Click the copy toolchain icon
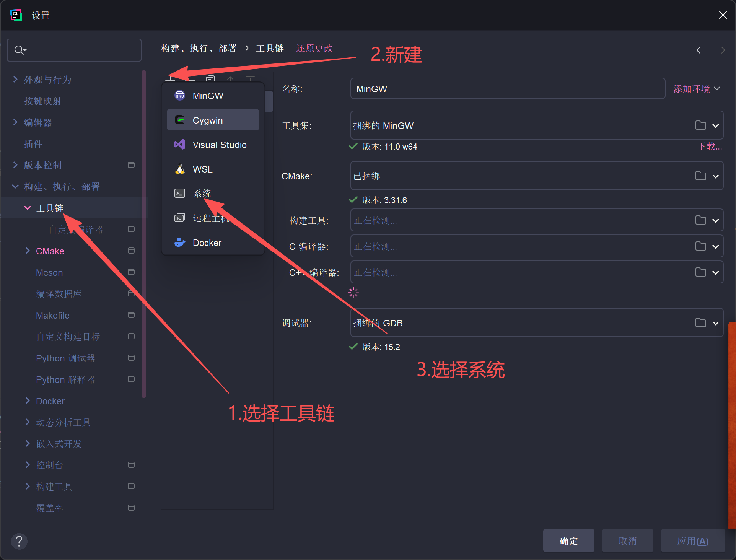This screenshot has height=560, width=736. tap(210, 79)
